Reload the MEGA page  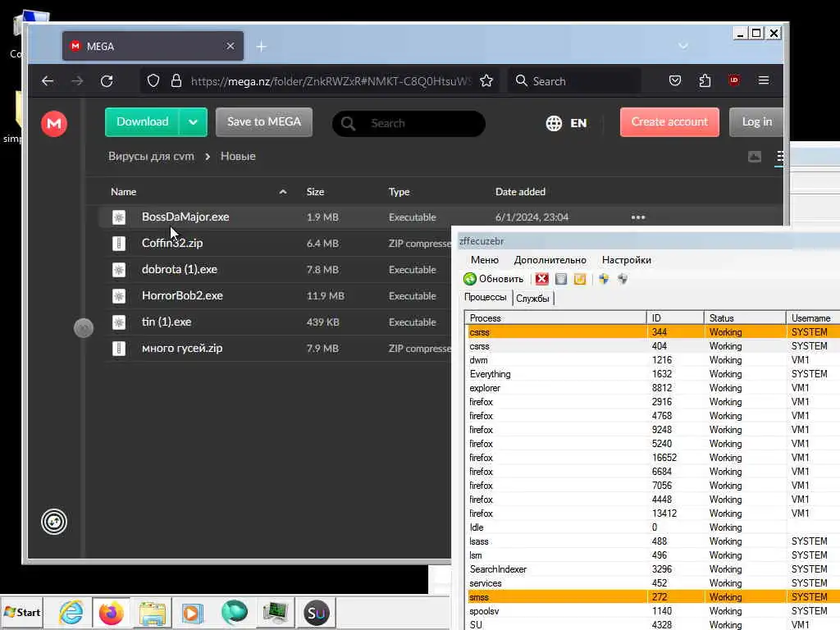pyautogui.click(x=107, y=81)
